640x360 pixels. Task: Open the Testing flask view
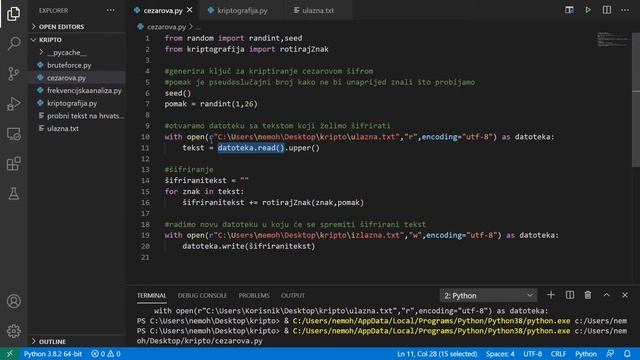coord(13,193)
